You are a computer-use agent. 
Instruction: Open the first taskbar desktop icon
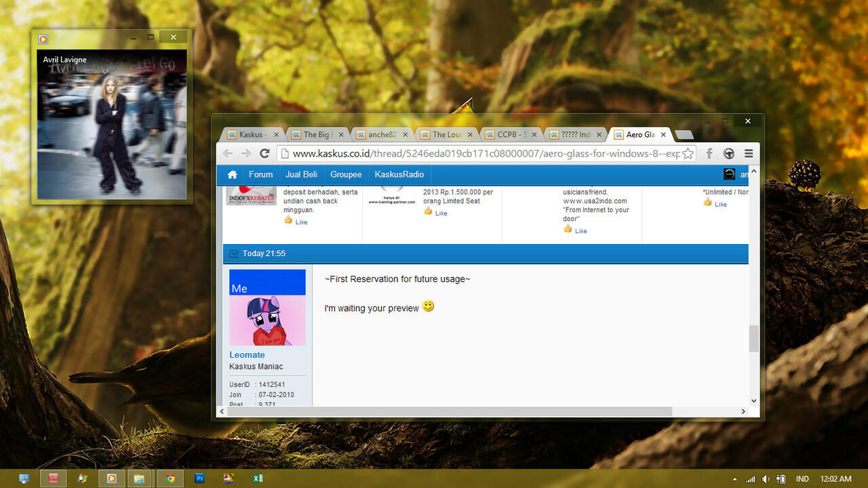pos(24,479)
